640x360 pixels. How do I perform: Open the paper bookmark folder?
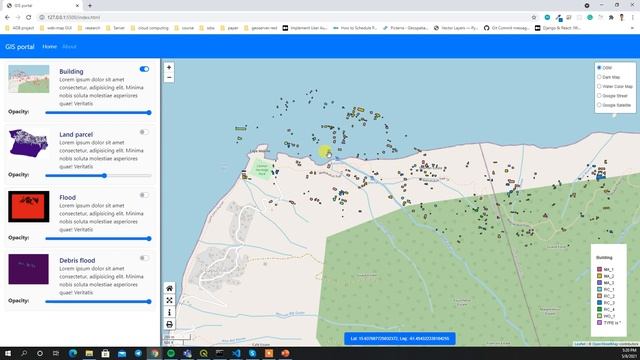pos(229,28)
